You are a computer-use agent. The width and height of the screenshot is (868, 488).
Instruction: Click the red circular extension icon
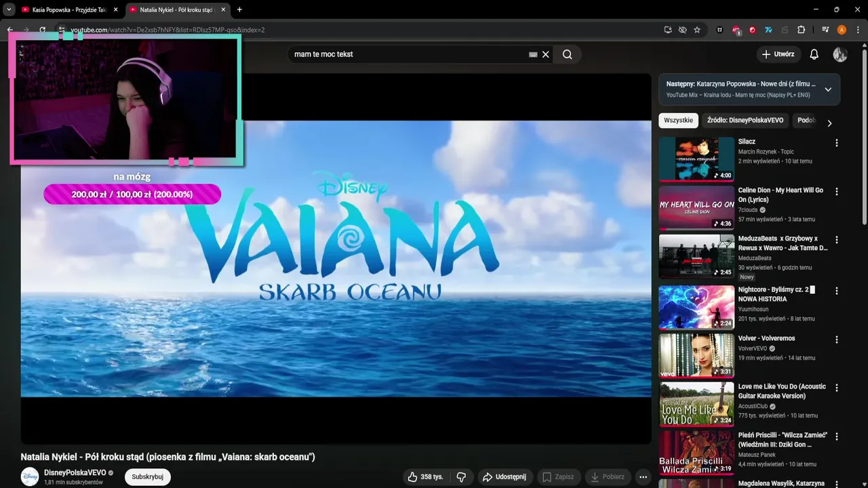click(x=753, y=30)
